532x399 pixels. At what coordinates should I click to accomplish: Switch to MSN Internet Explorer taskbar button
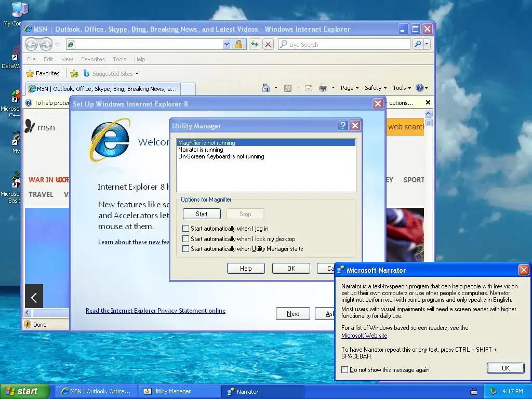(x=96, y=391)
